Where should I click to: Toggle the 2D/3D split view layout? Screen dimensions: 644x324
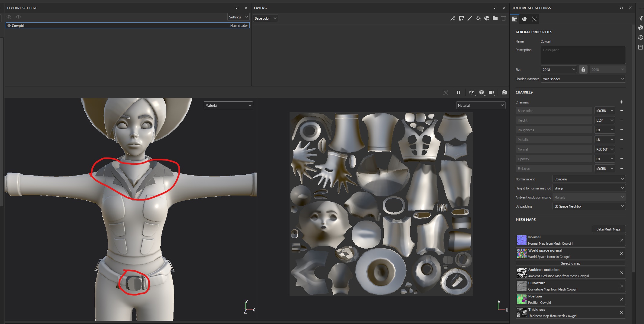pos(471,92)
